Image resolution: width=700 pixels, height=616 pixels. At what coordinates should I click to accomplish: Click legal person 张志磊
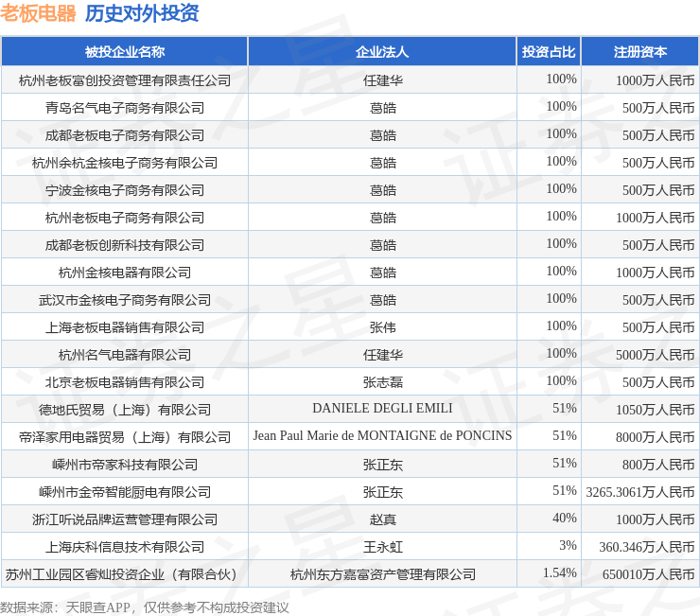[382, 382]
